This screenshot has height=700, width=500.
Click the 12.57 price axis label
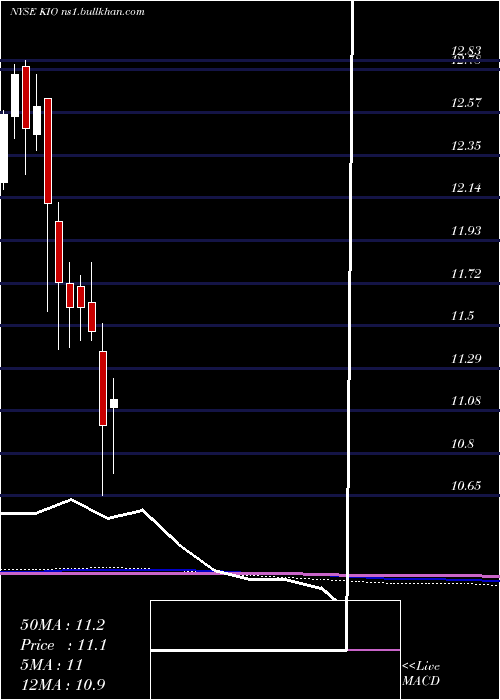click(x=466, y=103)
